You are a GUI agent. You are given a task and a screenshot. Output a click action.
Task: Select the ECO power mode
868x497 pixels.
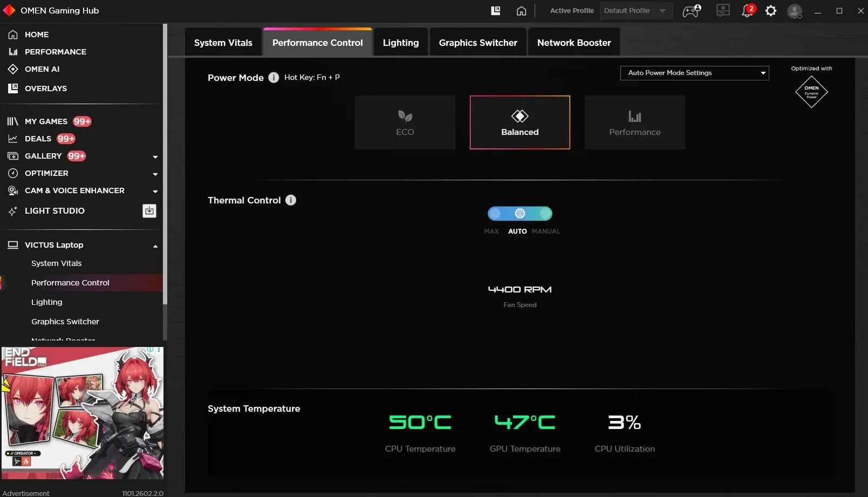(405, 122)
